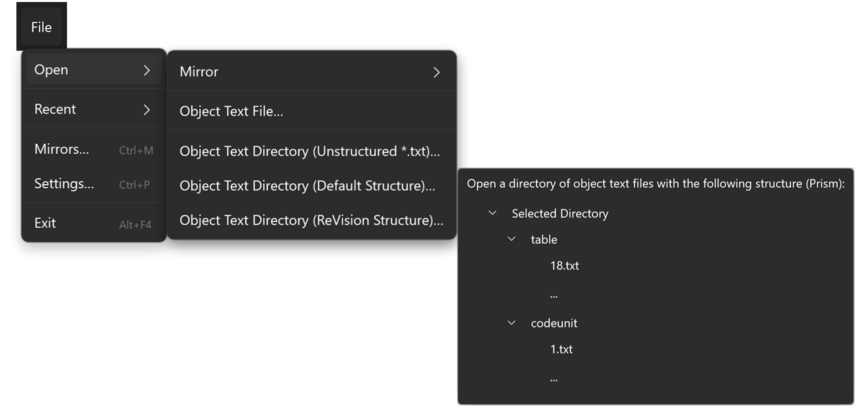This screenshot has width=863, height=414.
Task: Click the 1.txt file entry
Action: point(561,350)
